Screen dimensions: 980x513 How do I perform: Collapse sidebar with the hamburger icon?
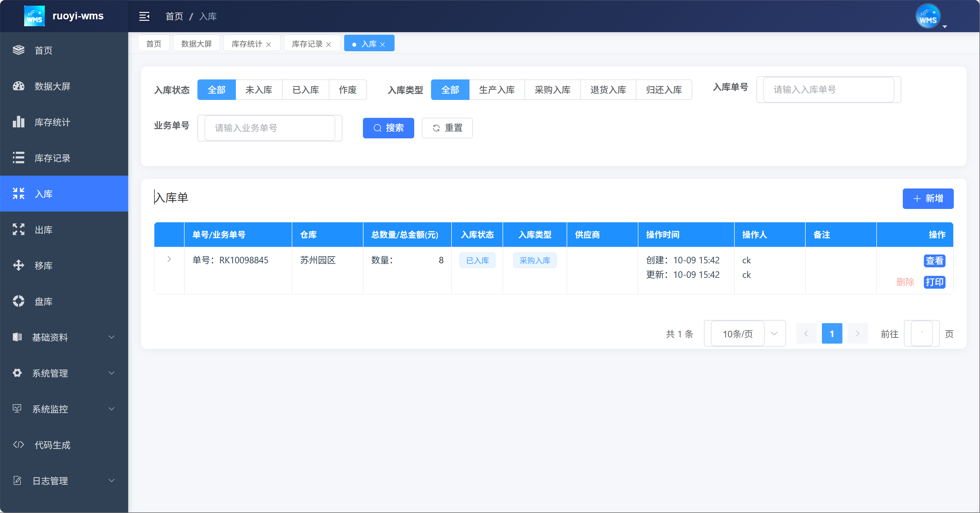coord(144,16)
